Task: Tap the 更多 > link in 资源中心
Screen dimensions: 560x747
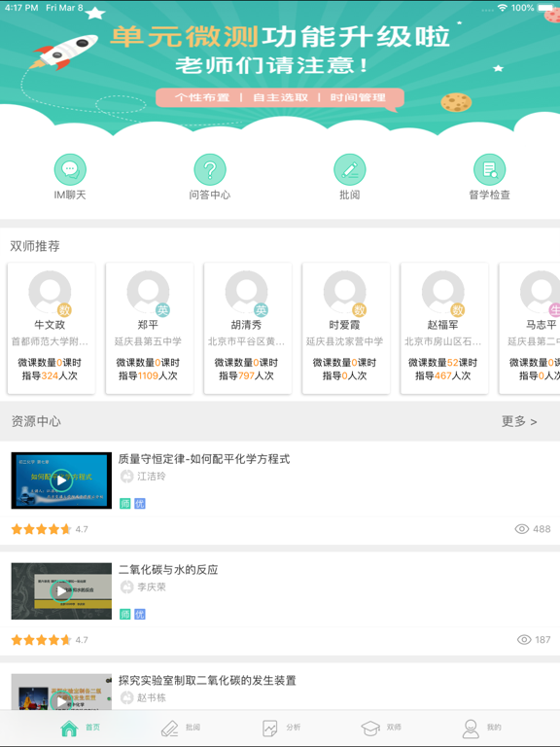Action: (x=519, y=421)
